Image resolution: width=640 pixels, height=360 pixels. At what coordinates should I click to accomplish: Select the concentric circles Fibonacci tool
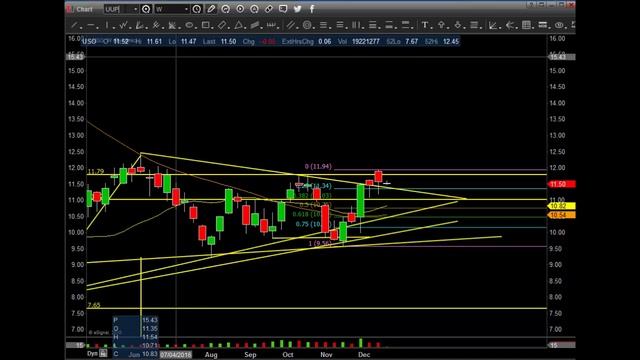307,25
